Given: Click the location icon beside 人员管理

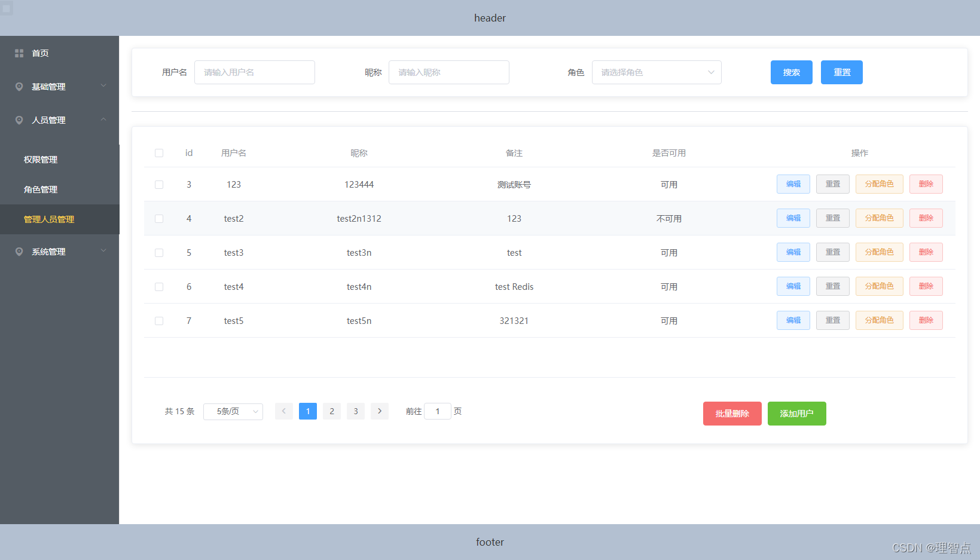Looking at the screenshot, I should point(19,120).
